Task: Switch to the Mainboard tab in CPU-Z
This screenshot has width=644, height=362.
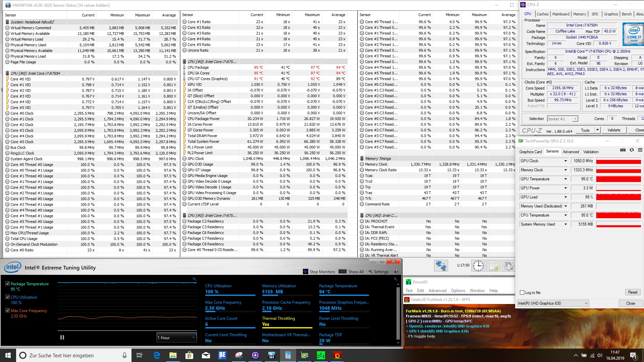Action: (560, 14)
